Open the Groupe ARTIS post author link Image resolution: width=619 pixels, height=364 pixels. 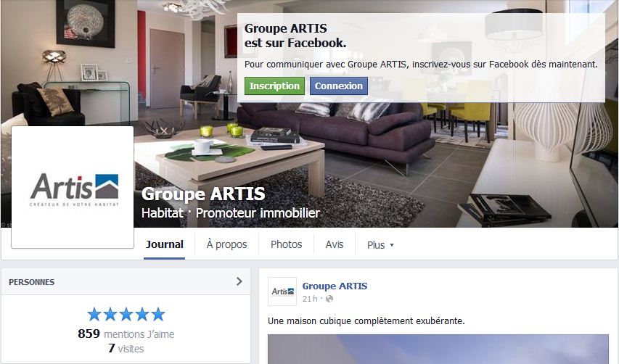point(335,286)
